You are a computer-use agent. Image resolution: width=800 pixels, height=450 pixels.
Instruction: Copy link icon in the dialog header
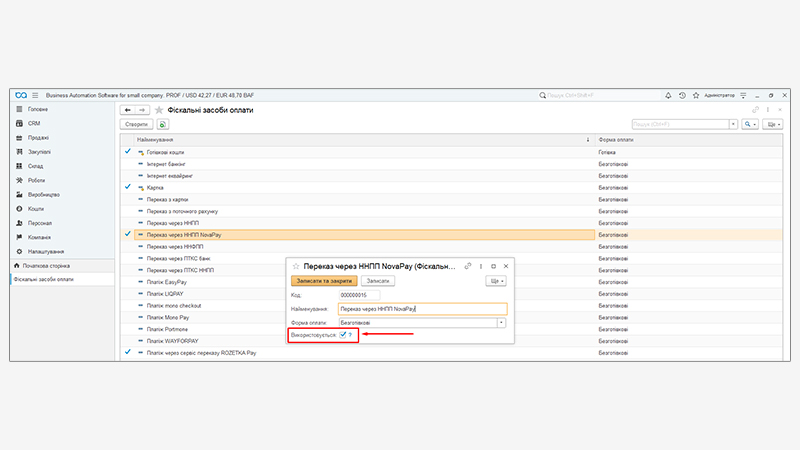coord(466,266)
